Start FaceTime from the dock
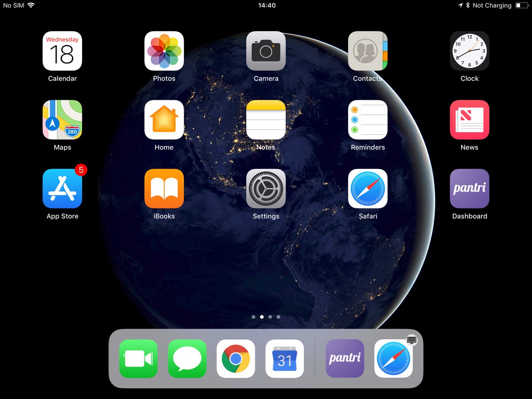 click(138, 359)
